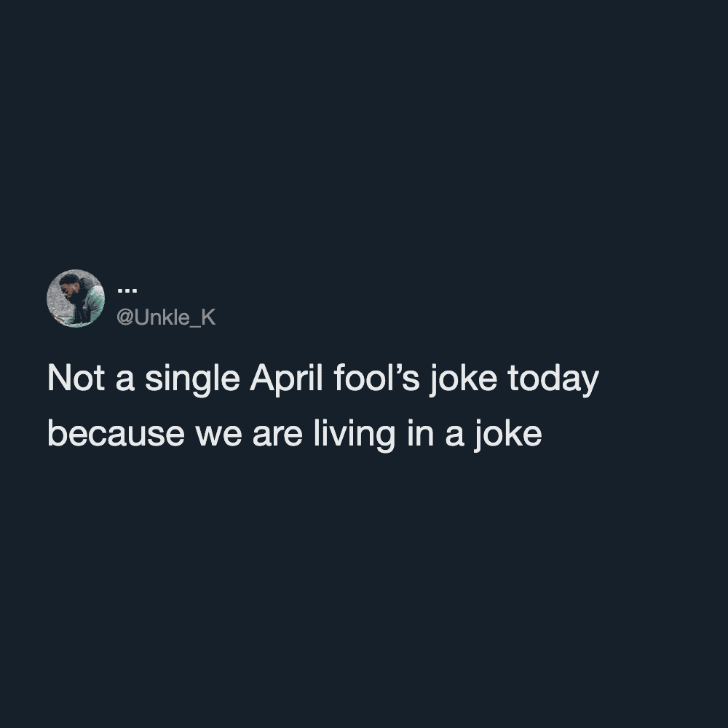Click the word "today" in the tweet
The height and width of the screenshot is (728, 728).
(x=553, y=381)
